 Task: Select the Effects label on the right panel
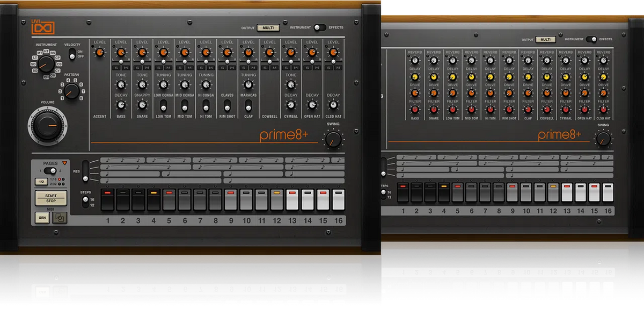[x=605, y=39]
